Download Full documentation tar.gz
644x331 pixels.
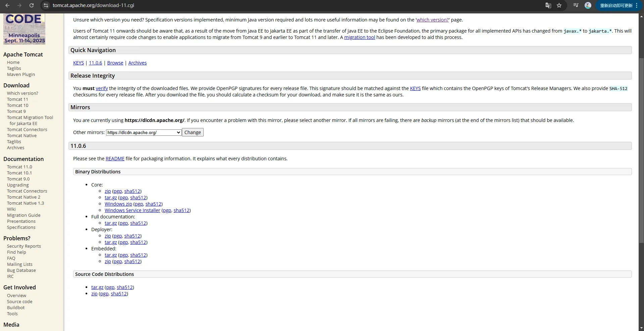tap(111, 223)
